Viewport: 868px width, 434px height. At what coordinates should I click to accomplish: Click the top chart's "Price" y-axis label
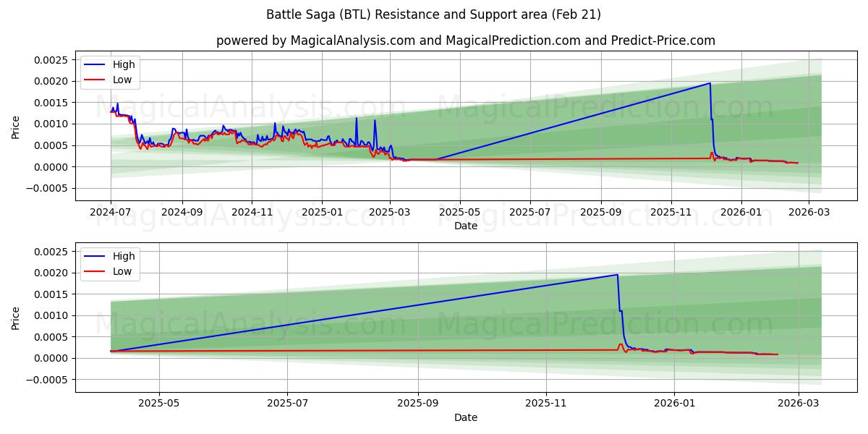(x=16, y=126)
